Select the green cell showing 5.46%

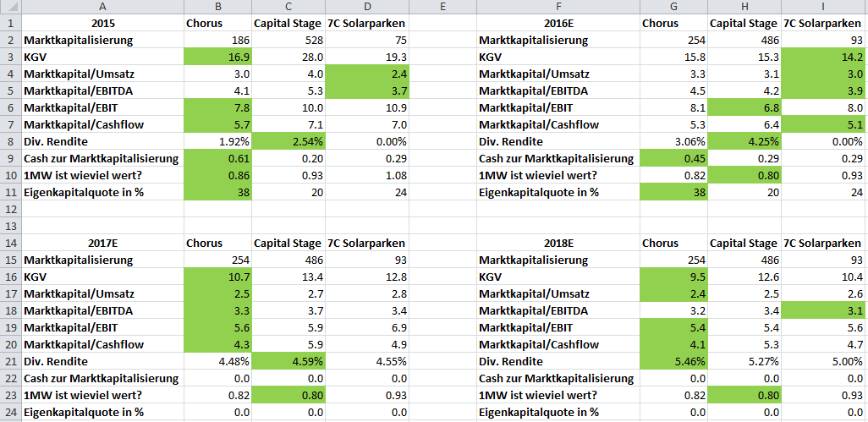coord(673,362)
